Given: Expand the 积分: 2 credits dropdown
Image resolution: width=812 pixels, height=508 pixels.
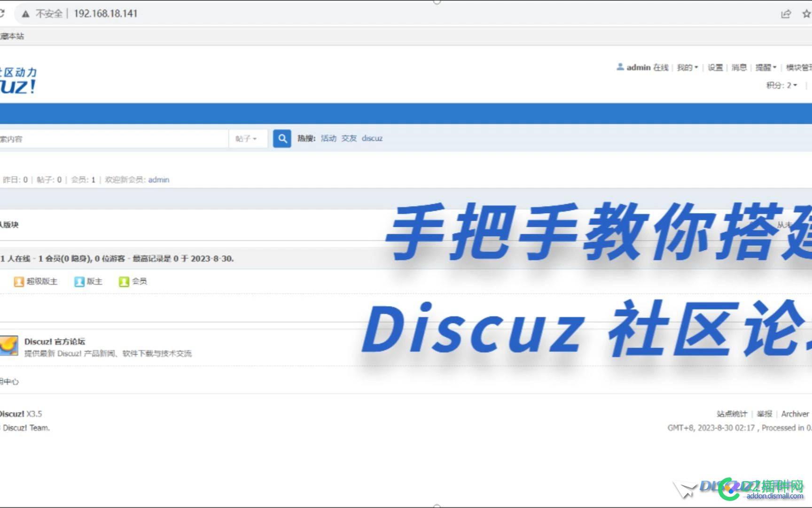Looking at the screenshot, I should [x=781, y=85].
